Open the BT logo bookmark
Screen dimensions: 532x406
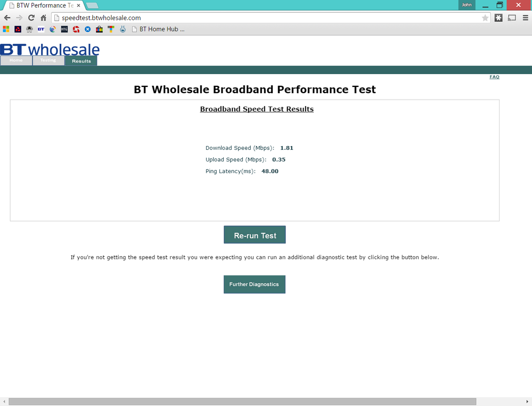click(x=41, y=29)
